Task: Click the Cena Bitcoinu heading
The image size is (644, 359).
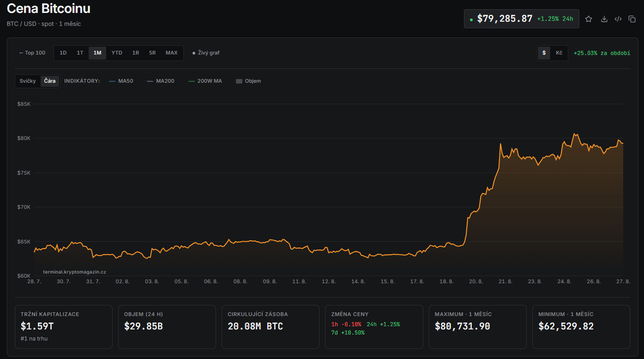Action: click(x=48, y=8)
